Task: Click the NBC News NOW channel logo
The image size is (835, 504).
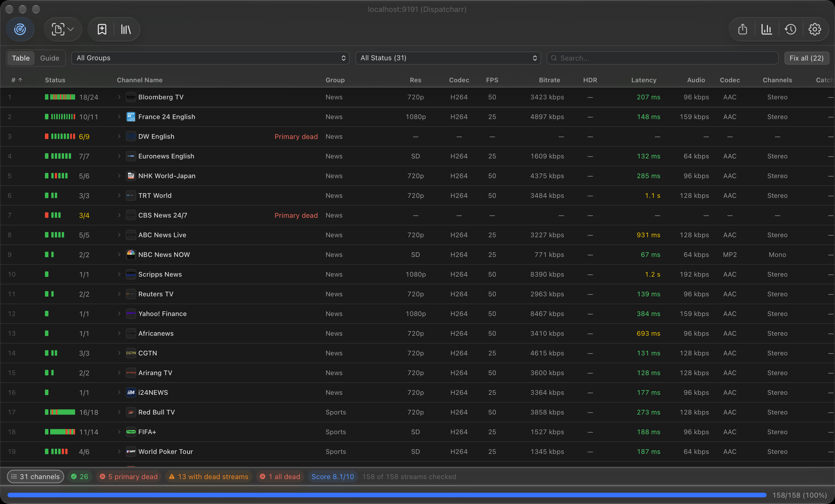Action: click(x=131, y=255)
